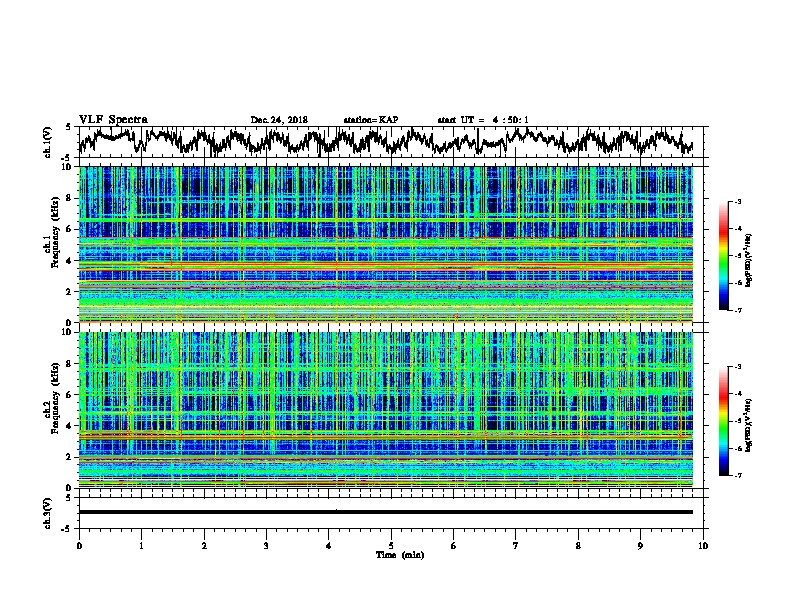
Task: Click the "Time (min)" axis label
Action: (x=400, y=555)
